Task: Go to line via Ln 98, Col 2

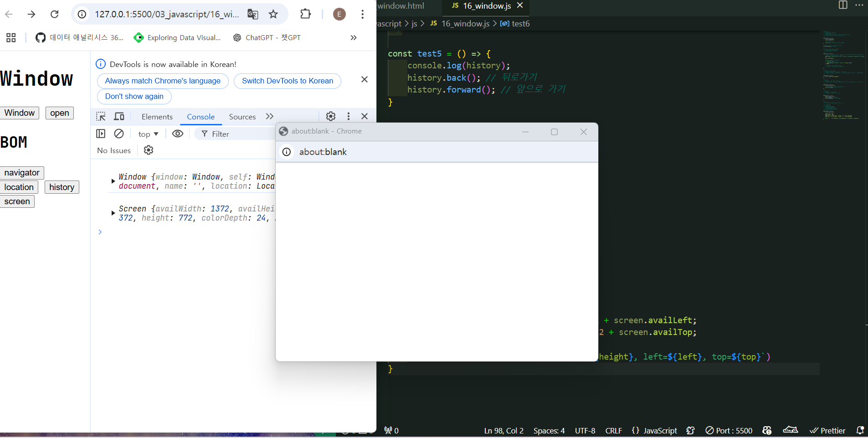Action: 503,430
